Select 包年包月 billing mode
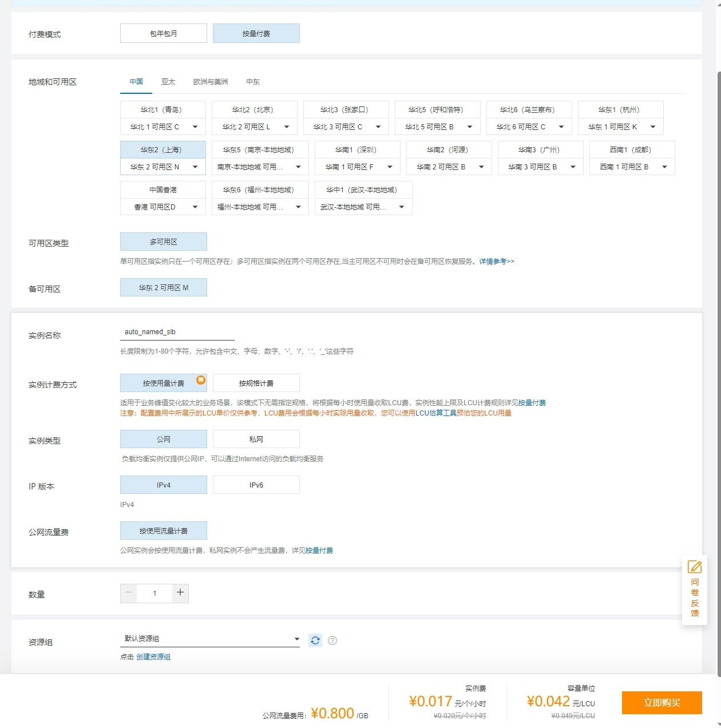 click(x=164, y=33)
